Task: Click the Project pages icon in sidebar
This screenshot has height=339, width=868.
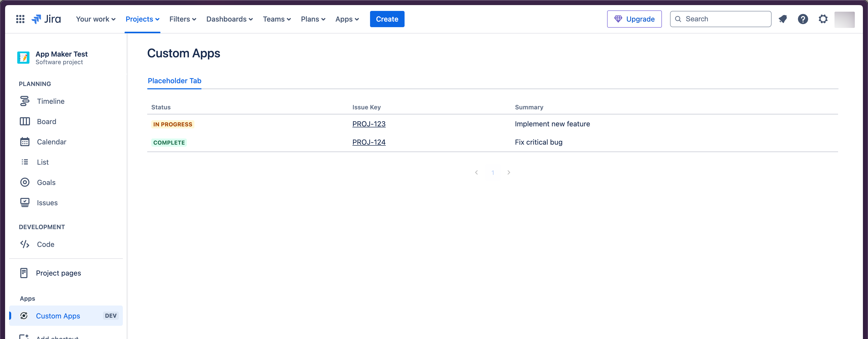Action: coord(24,273)
